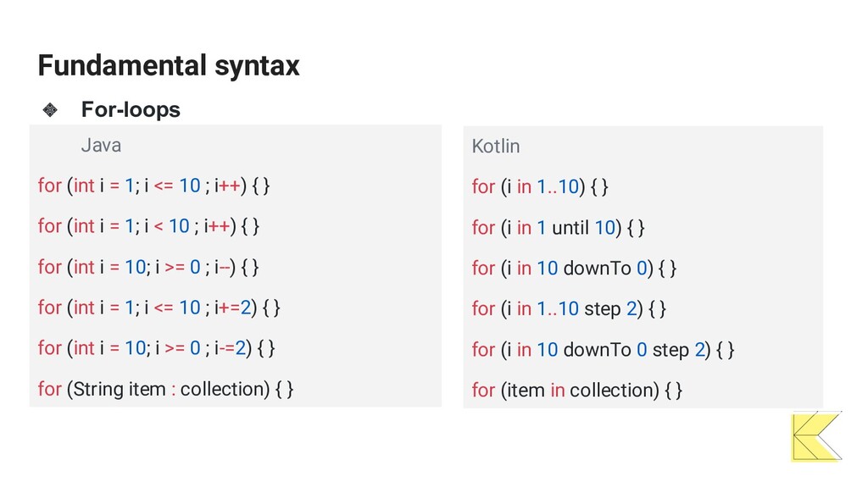Click the Java line with i <= 10; i++
868x488 pixels.
[154, 186]
